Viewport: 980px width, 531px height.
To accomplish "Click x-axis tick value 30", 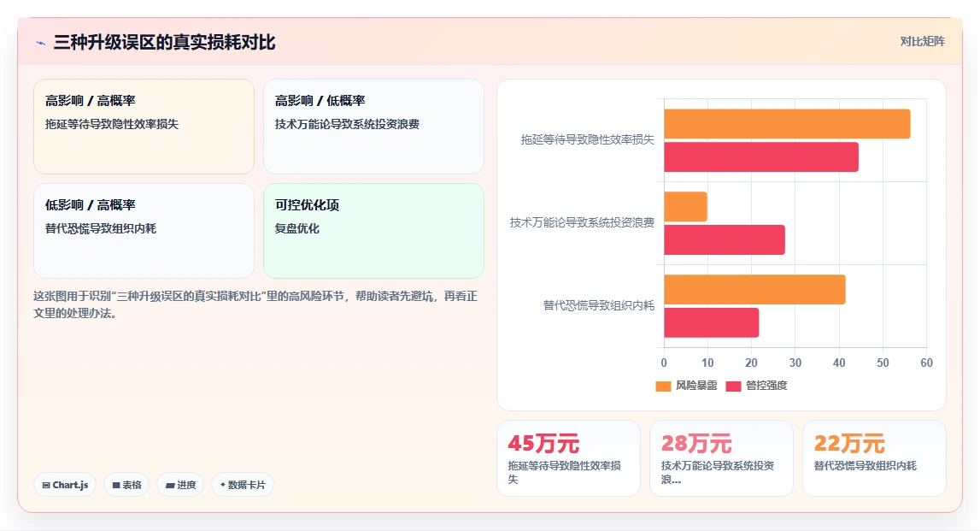I will click(x=795, y=363).
